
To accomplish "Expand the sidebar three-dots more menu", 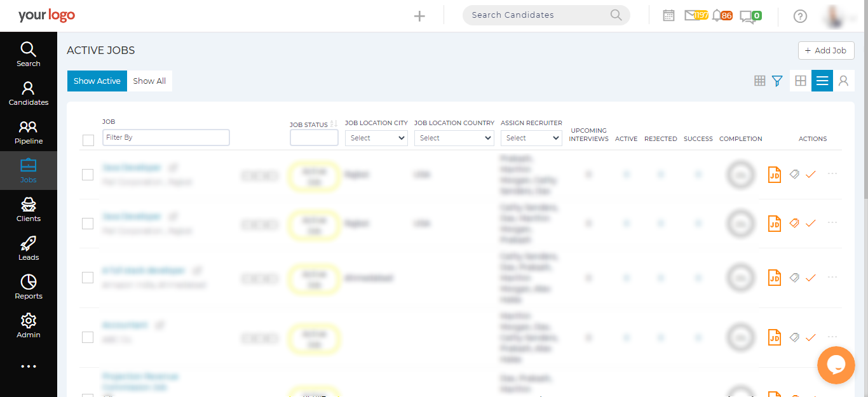I will point(29,367).
